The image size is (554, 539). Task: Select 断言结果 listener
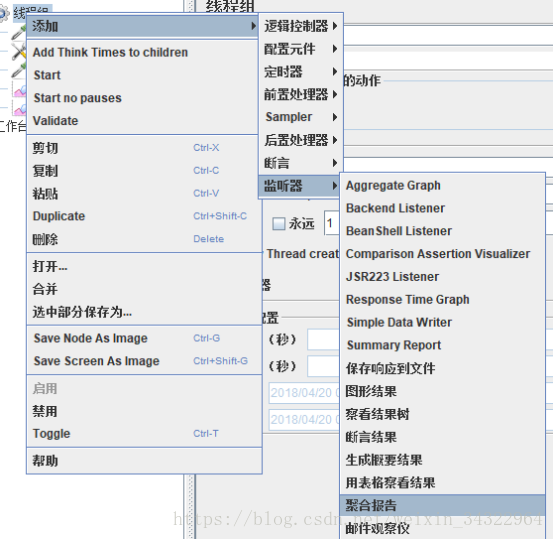click(x=443, y=437)
